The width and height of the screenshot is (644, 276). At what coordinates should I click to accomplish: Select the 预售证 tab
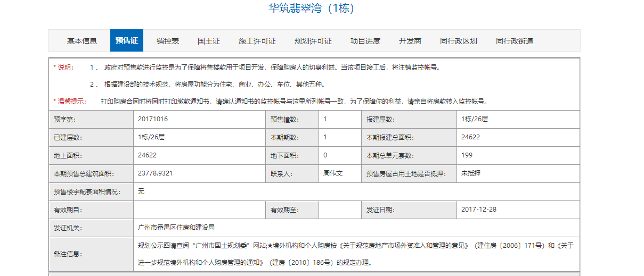[127, 41]
